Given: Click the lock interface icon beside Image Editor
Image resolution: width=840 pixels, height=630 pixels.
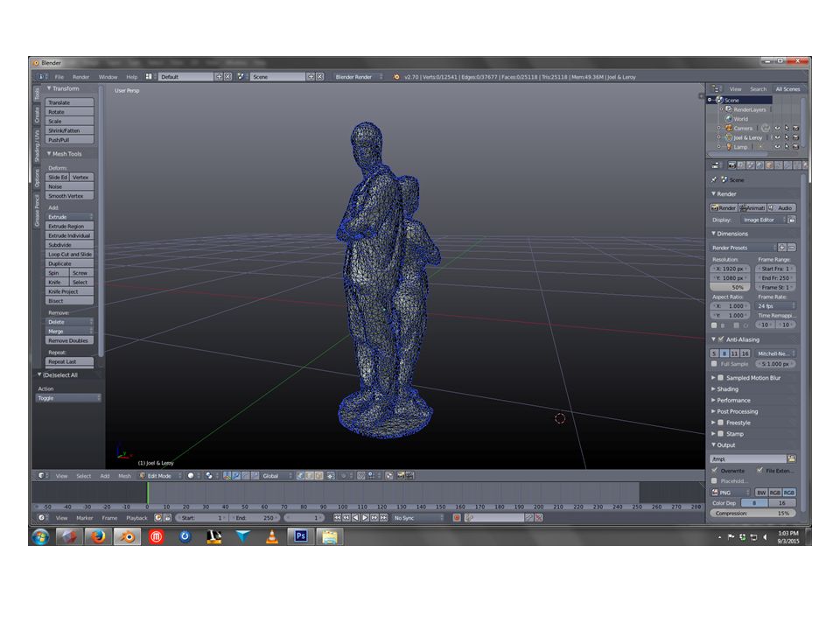Looking at the screenshot, I should (792, 220).
